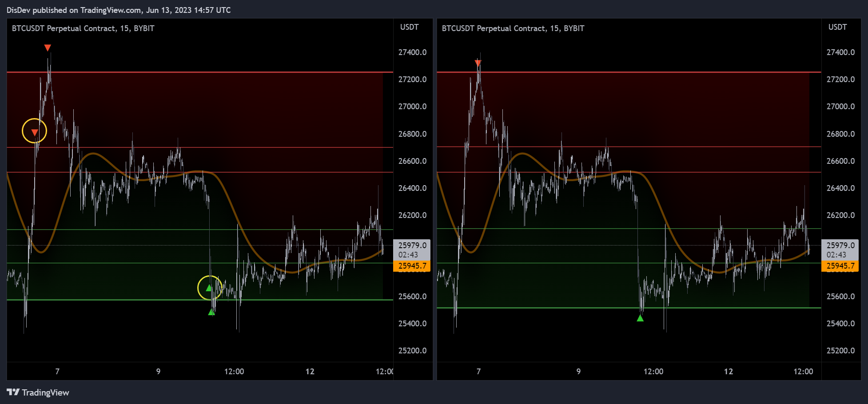Click 27000.0 on the left chart's price axis
The width and height of the screenshot is (868, 404).
tap(412, 107)
